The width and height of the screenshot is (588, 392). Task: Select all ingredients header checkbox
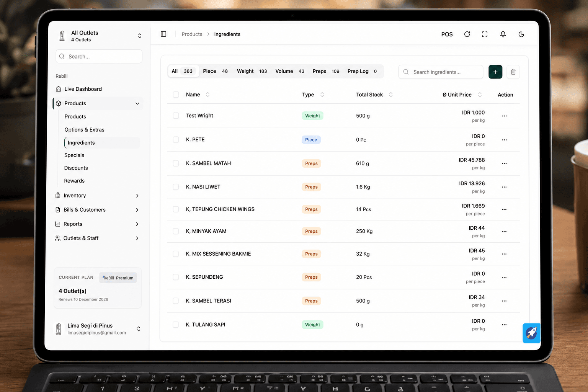click(176, 95)
